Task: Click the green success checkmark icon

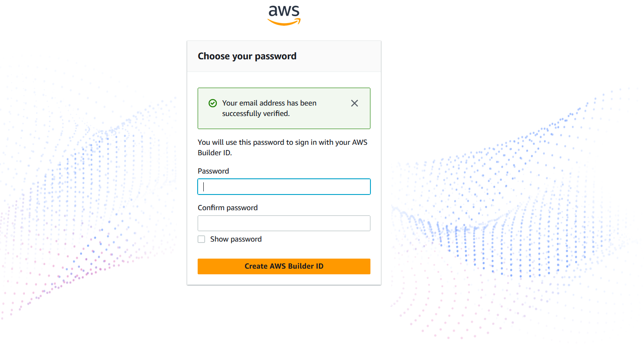Action: 212,103
